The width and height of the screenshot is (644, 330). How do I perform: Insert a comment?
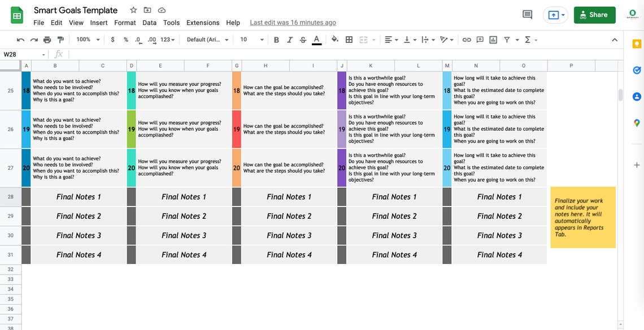(480, 39)
